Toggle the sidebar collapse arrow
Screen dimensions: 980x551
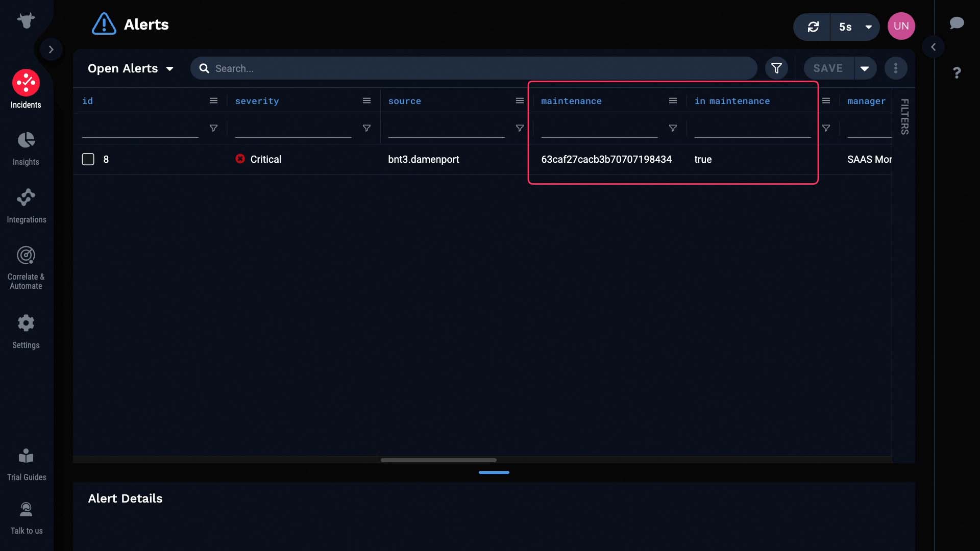point(51,48)
